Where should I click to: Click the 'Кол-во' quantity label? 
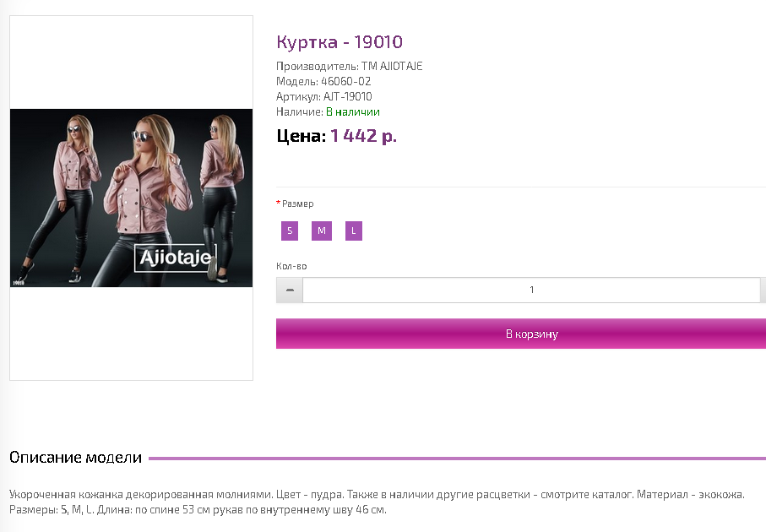pos(291,266)
